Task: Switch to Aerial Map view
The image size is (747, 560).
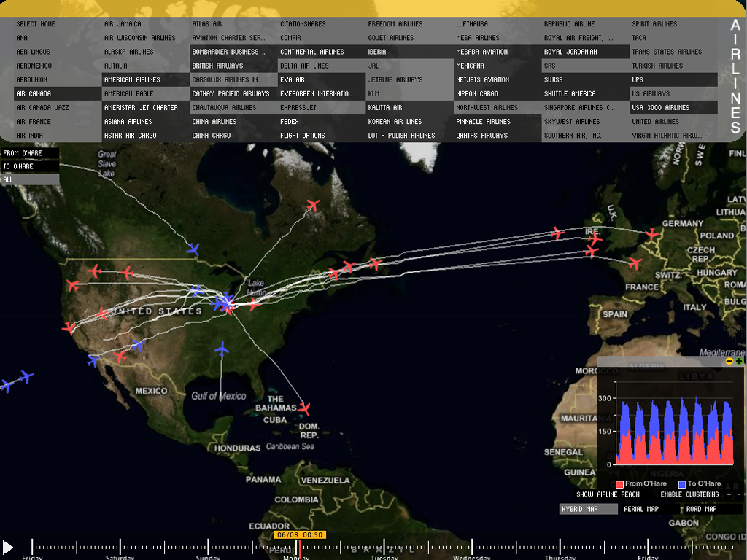Action: 641,509
